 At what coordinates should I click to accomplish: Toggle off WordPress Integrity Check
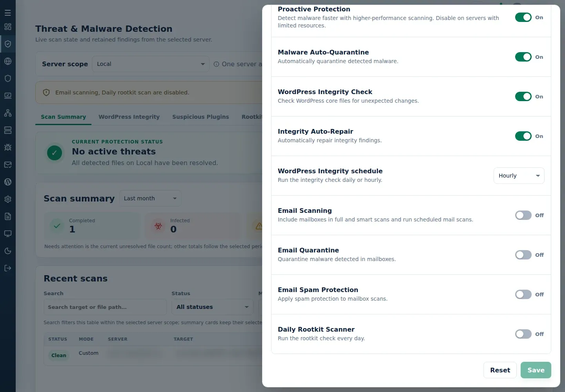(523, 96)
